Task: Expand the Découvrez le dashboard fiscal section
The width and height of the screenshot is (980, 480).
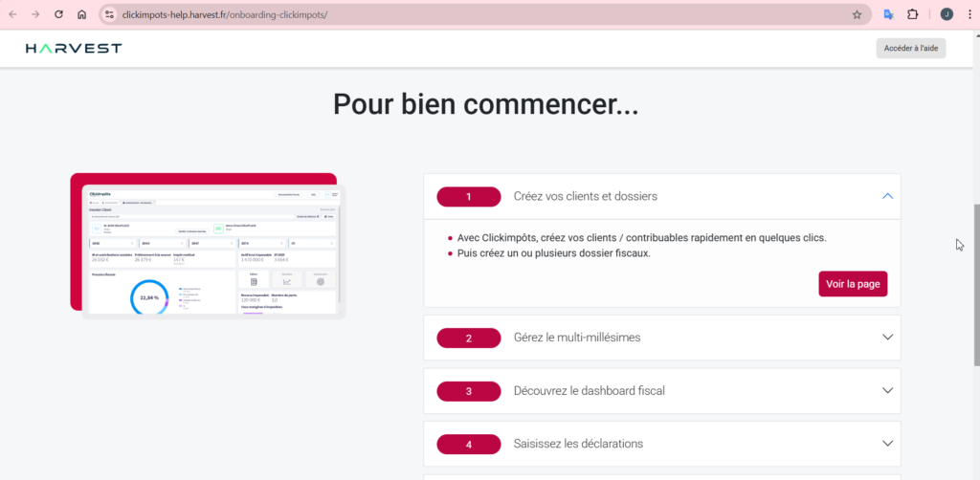Action: (x=887, y=391)
